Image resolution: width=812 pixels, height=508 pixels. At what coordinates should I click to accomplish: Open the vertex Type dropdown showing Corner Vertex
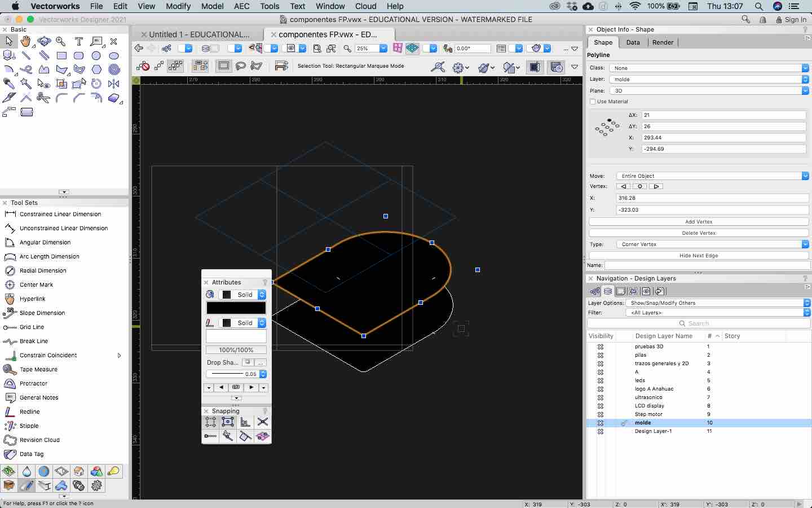(713, 244)
